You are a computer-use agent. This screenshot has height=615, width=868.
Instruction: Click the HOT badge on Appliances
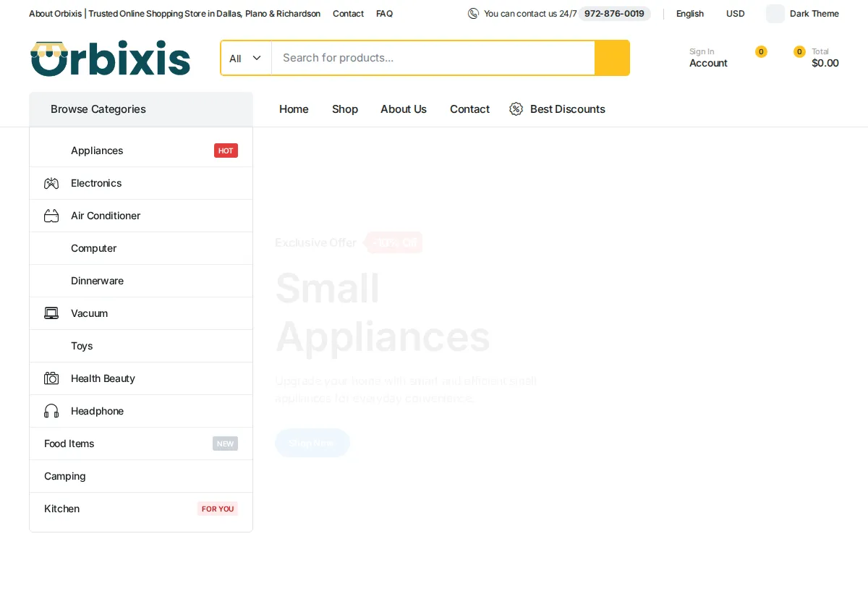coord(226,150)
